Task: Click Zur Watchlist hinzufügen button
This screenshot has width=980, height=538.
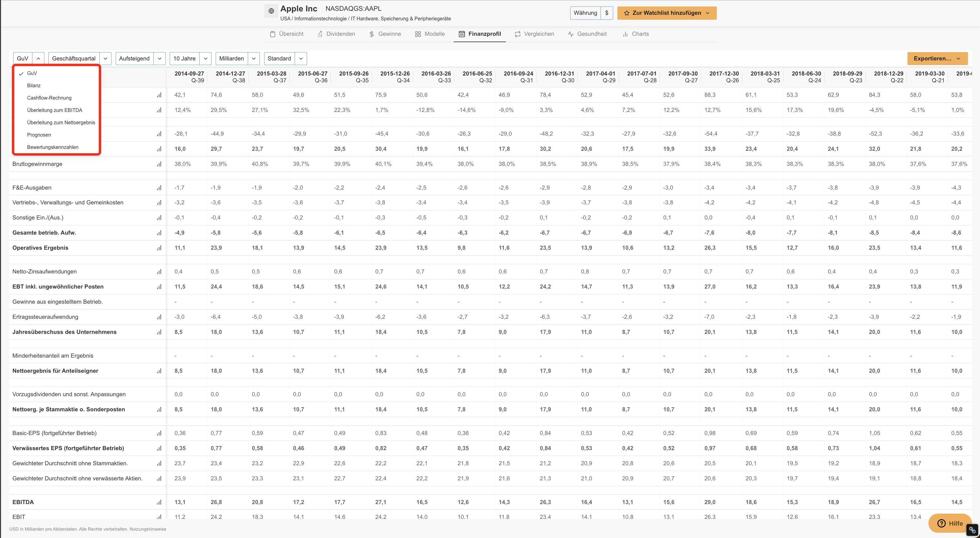Action: pyautogui.click(x=666, y=13)
